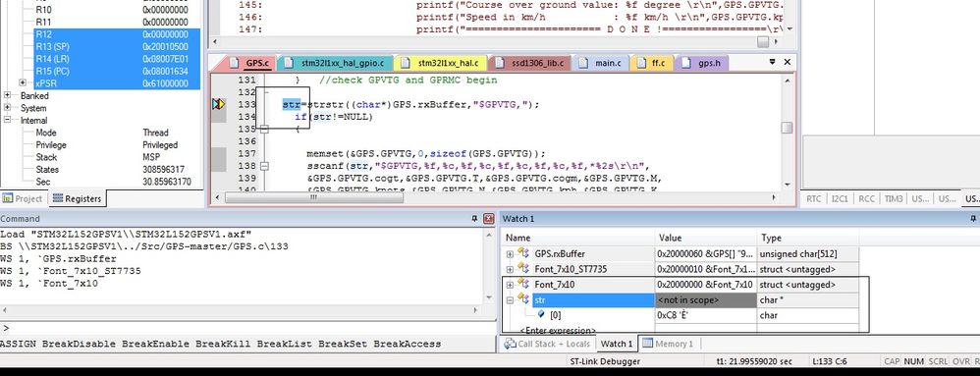Image resolution: width=980 pixels, height=376 pixels.
Task: Select the Stack entry under Internal
Action: pyautogui.click(x=117, y=157)
